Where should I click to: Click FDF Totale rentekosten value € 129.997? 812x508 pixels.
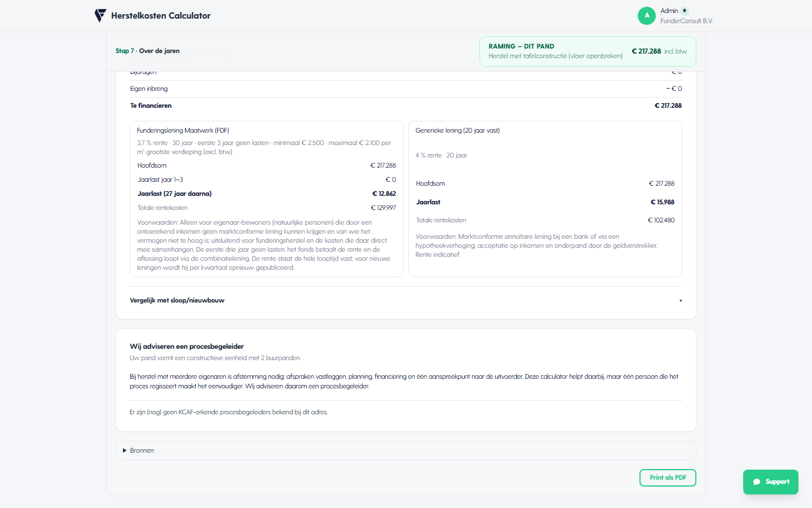[383, 208]
